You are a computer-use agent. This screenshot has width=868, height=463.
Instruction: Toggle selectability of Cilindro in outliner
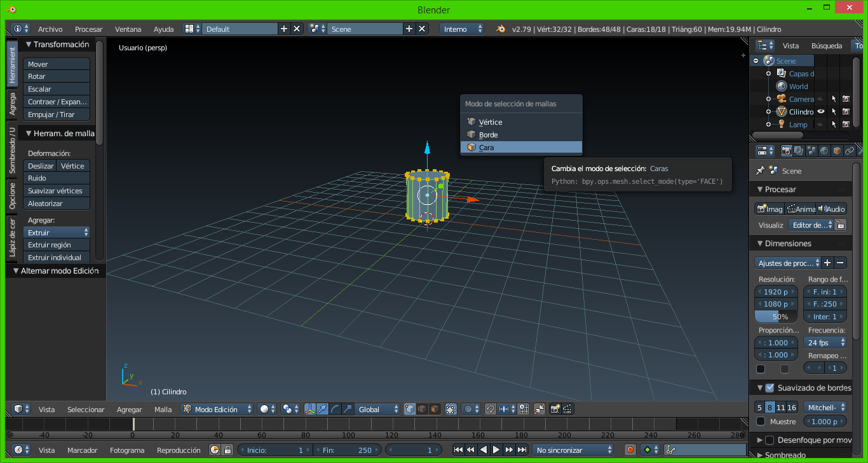coord(833,111)
